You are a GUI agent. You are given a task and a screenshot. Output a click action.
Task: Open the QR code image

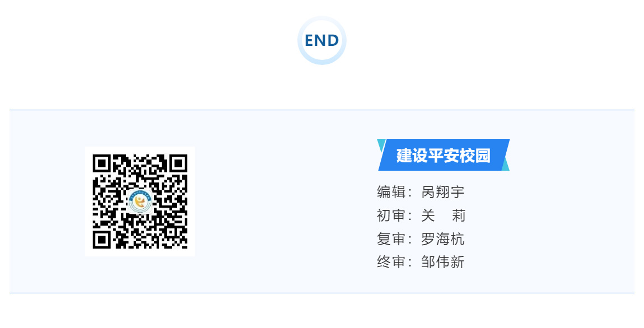coord(140,202)
